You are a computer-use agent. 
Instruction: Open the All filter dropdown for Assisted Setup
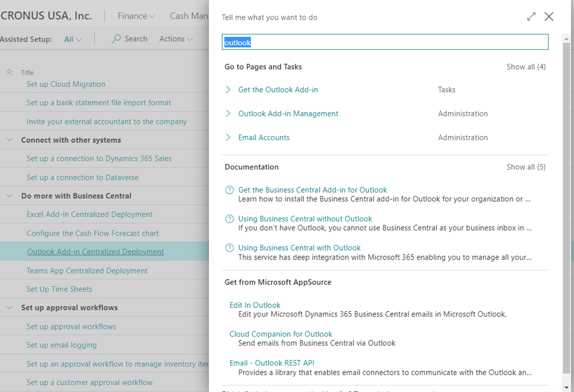point(73,39)
